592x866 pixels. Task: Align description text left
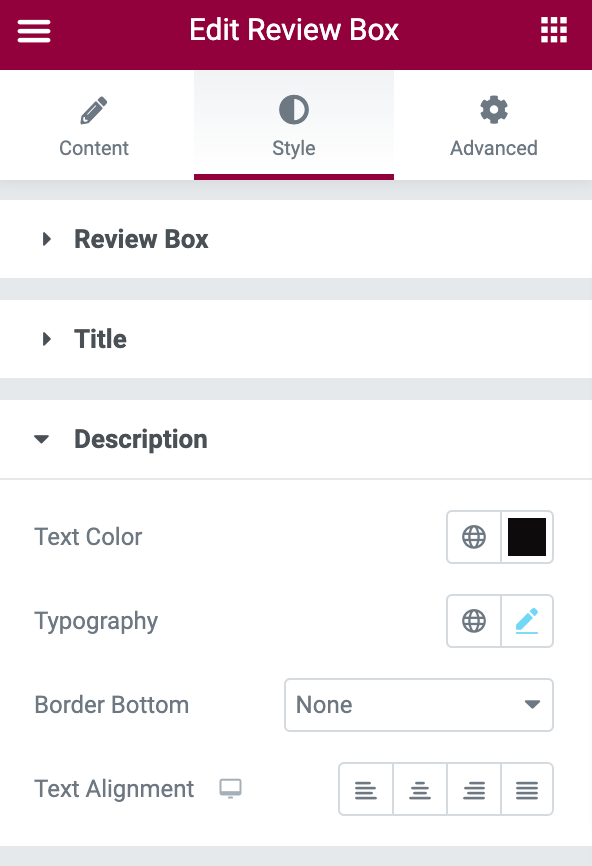tap(366, 789)
